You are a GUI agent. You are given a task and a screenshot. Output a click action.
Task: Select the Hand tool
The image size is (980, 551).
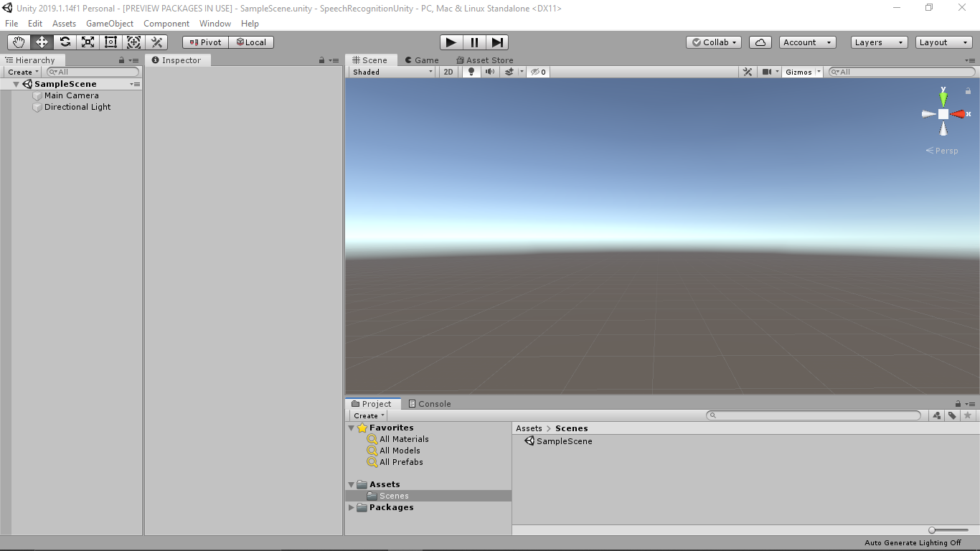[18, 42]
